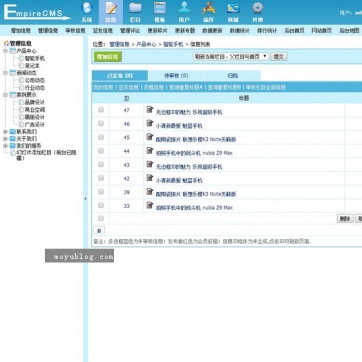Expand the 关于我们 tree node
362x362 pixels.
[5, 139]
